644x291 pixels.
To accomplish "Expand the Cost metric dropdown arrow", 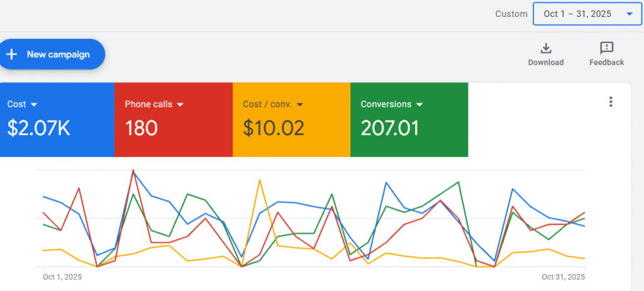I will (34, 104).
